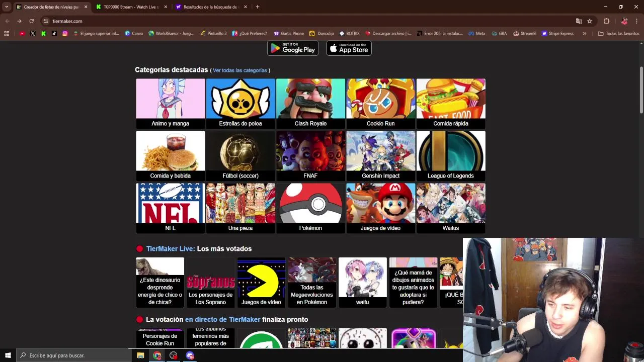Click the Windows search box Escribe aquí para buscar
The height and width of the screenshot is (362, 644).
73,355
